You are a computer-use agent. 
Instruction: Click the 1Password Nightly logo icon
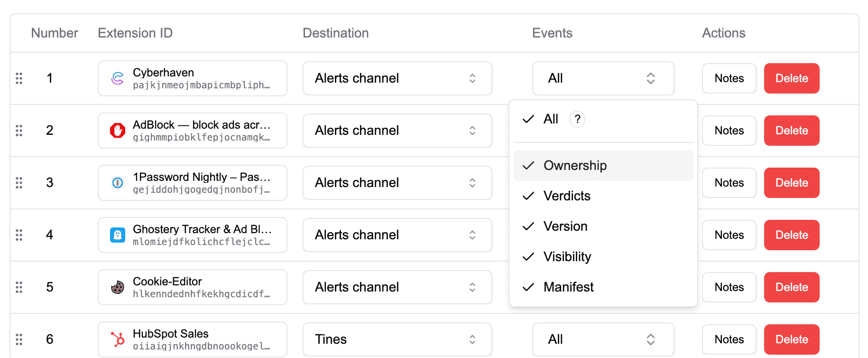tap(118, 183)
